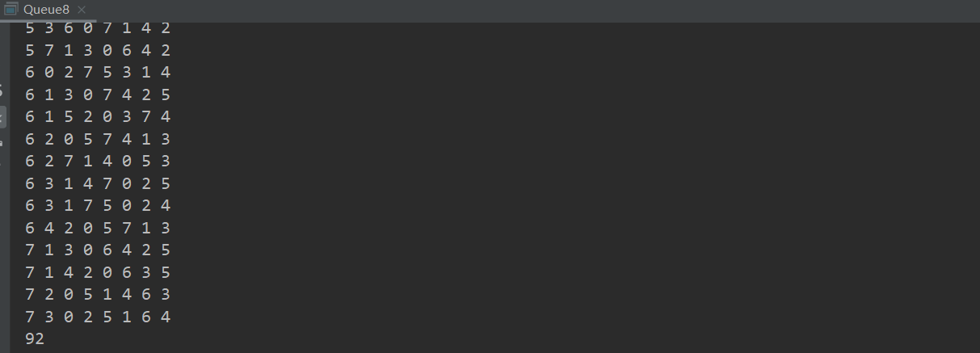Click output line 6 1 5 2 0 3 7 4
980x353 pixels.
point(98,116)
